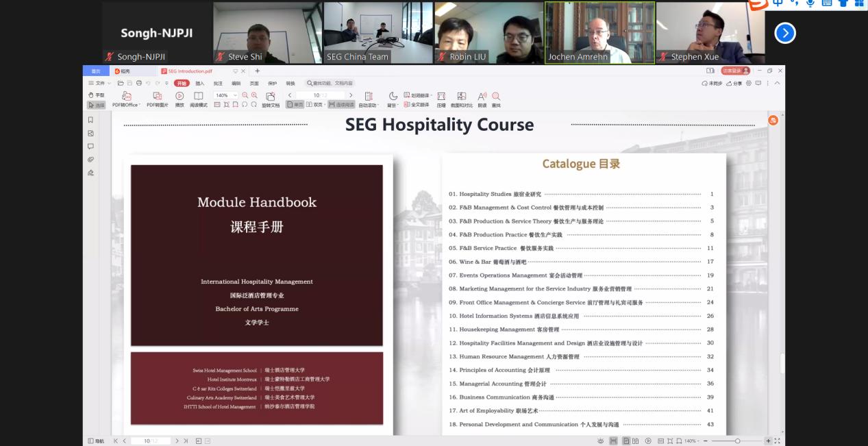868x446 pixels.
Task: Open the 140% zoom dropdown in status bar
Action: pyautogui.click(x=691, y=441)
